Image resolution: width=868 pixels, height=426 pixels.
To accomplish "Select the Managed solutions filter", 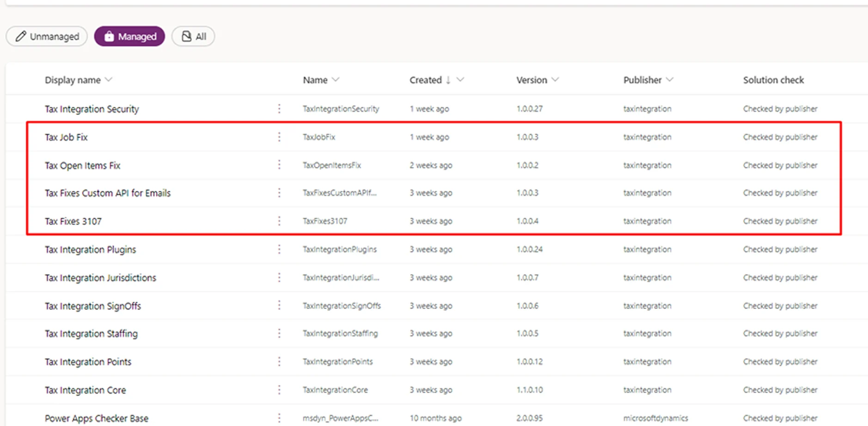I will pyautogui.click(x=129, y=37).
